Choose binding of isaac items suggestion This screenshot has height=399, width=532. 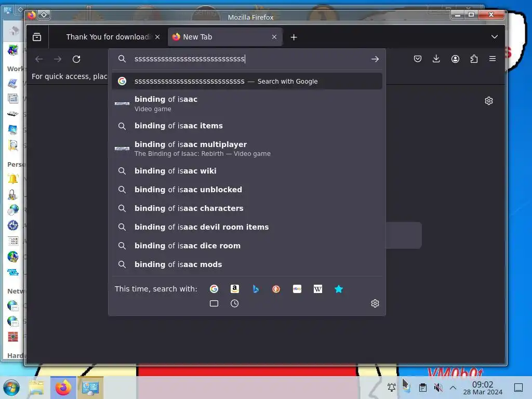click(x=247, y=126)
